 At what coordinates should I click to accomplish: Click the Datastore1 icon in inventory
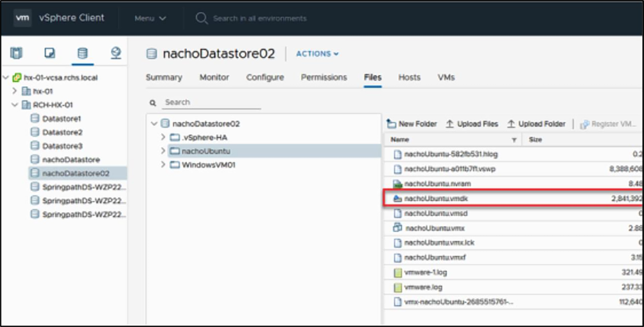point(35,118)
